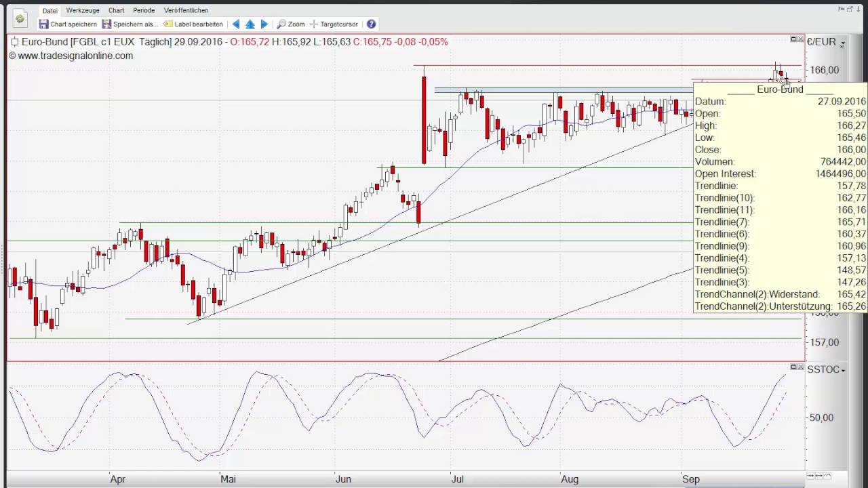The image size is (868, 488).
Task: Click the green refresh icon at top-left
Action: coord(19,19)
